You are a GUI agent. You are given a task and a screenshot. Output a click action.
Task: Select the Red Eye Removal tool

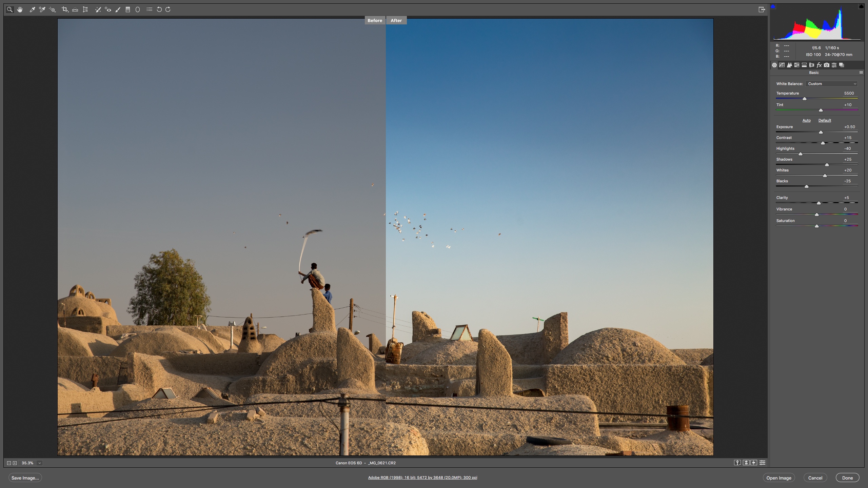(108, 9)
